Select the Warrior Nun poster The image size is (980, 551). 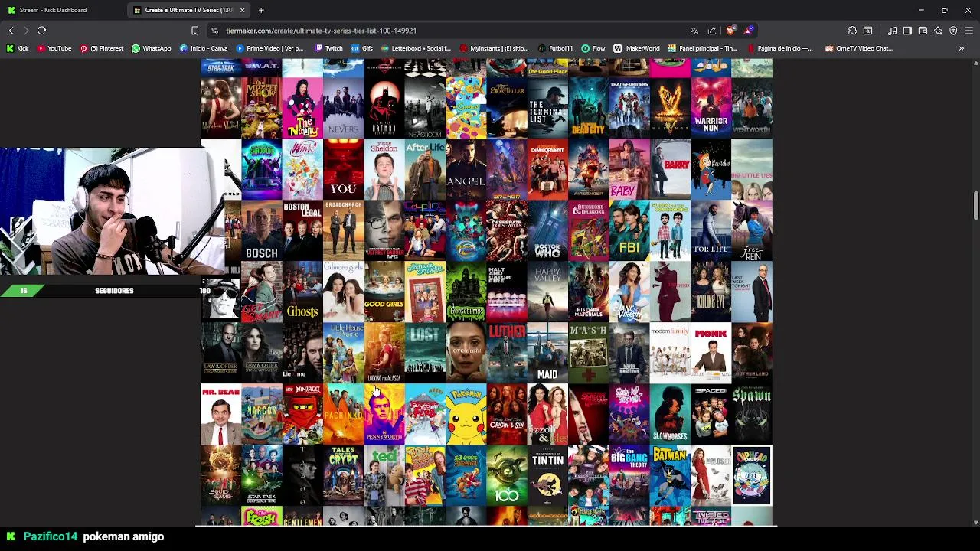pyautogui.click(x=710, y=108)
